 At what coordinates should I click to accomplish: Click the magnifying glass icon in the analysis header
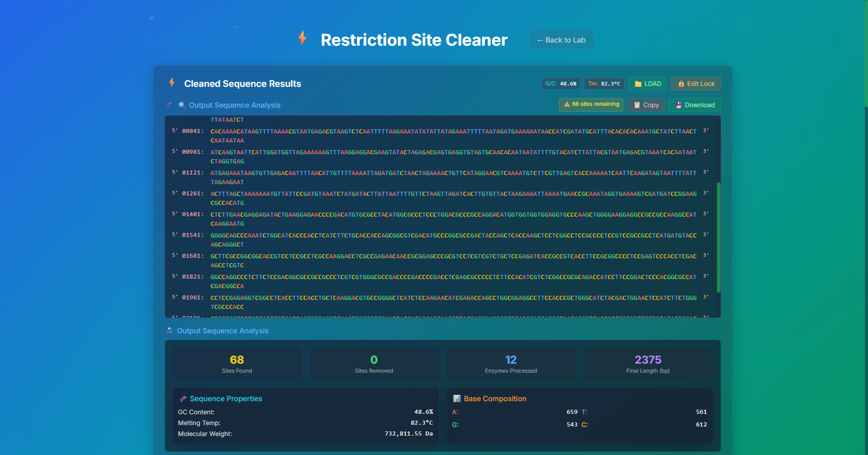(x=182, y=105)
